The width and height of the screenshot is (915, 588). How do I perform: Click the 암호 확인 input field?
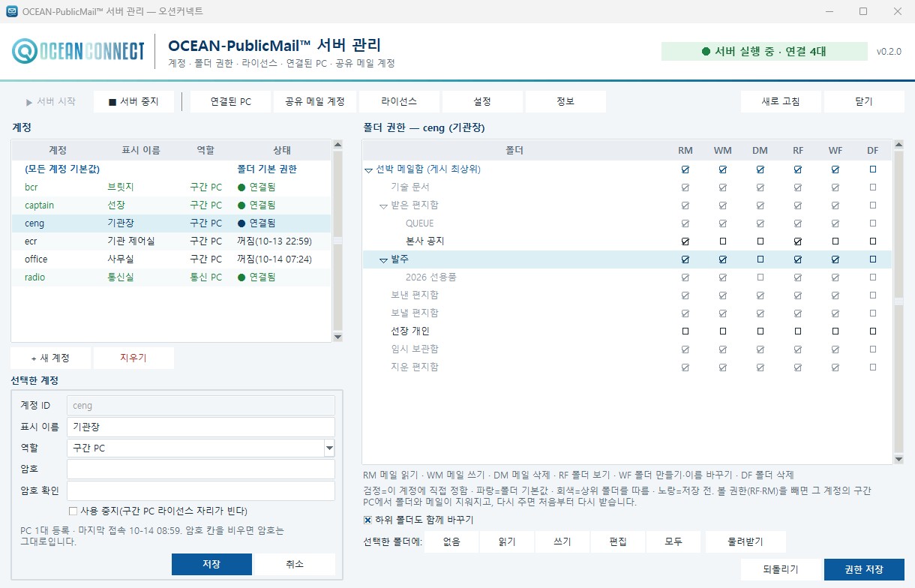tap(200, 491)
